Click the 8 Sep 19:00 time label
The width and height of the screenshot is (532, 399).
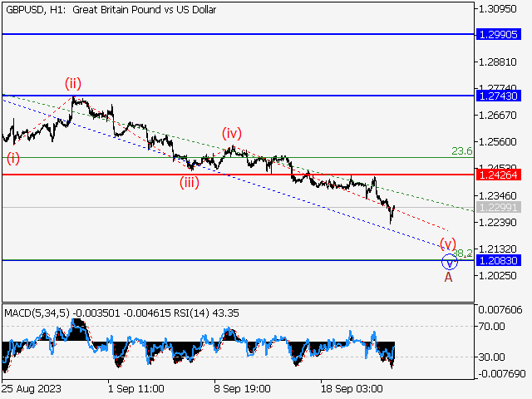(x=242, y=388)
